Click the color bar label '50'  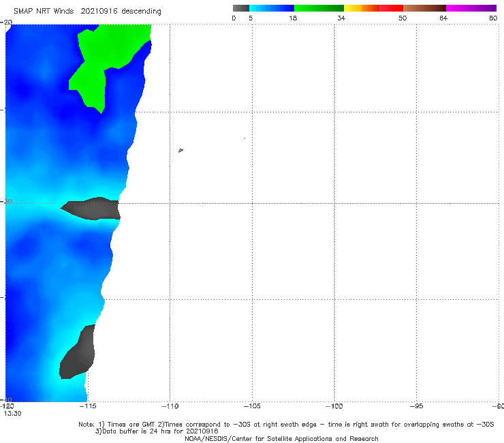click(403, 18)
